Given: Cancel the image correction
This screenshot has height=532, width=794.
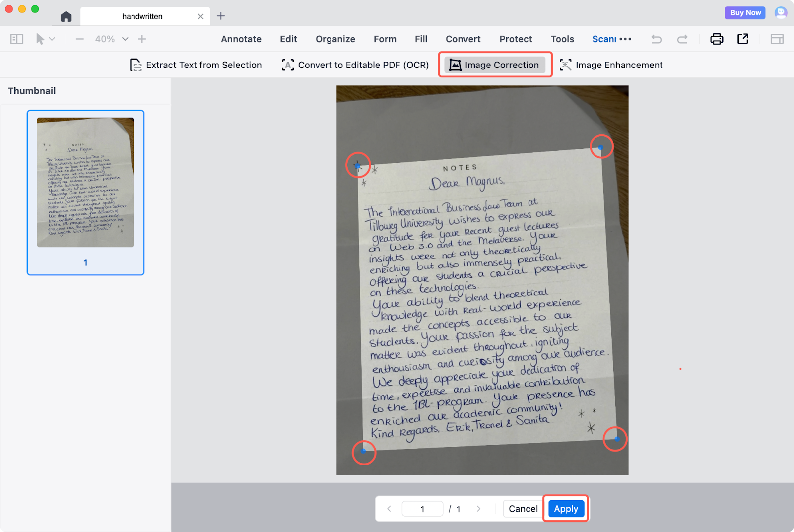Looking at the screenshot, I should pos(523,509).
